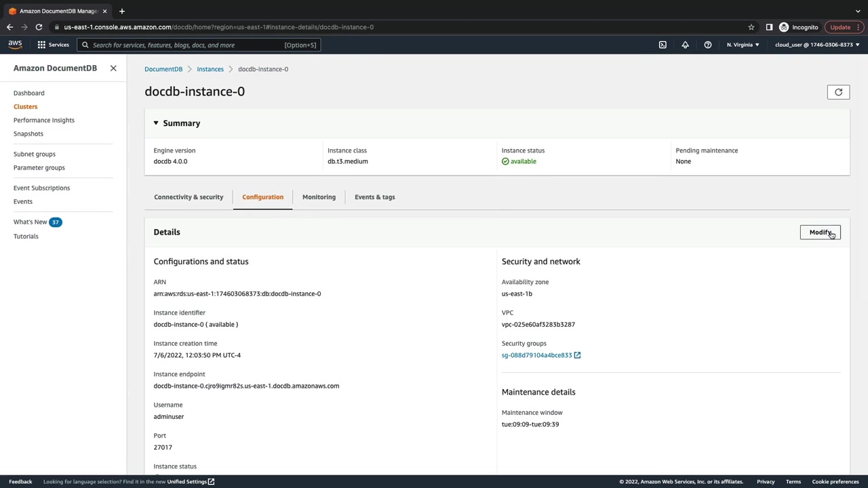The height and width of the screenshot is (488, 868).
Task: Click the green available status icon
Action: (x=505, y=161)
